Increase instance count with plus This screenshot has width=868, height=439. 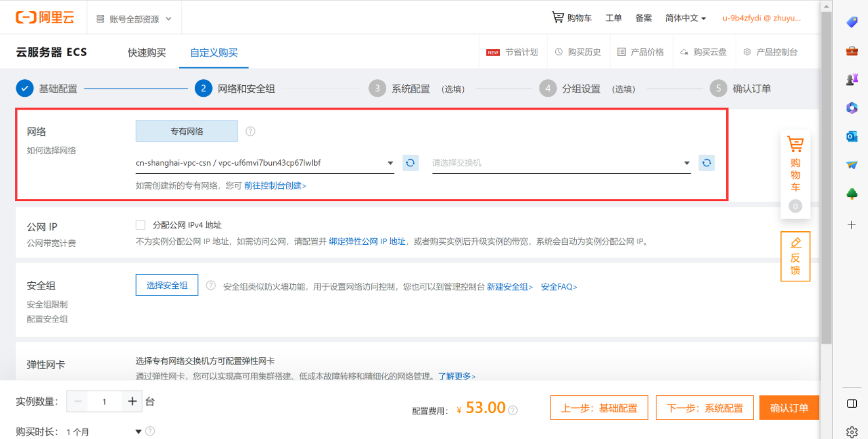(132, 401)
